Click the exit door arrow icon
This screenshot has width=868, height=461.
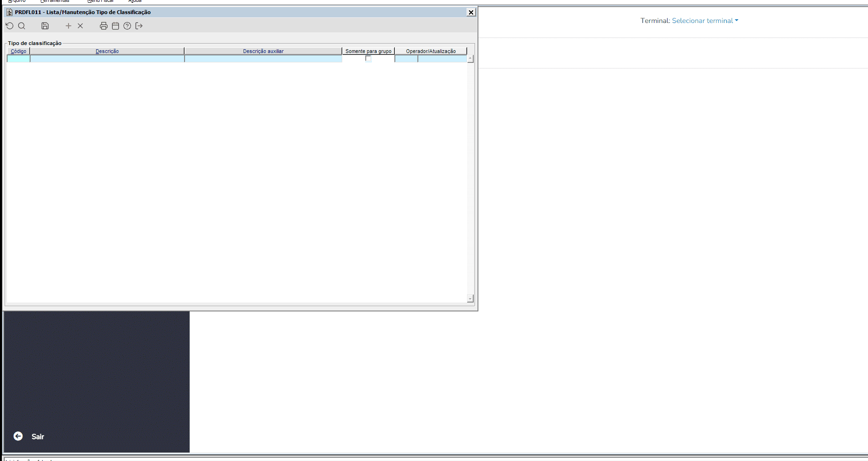click(139, 26)
